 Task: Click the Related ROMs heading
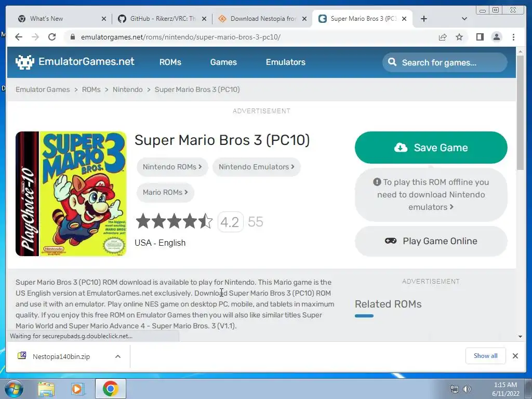point(388,304)
